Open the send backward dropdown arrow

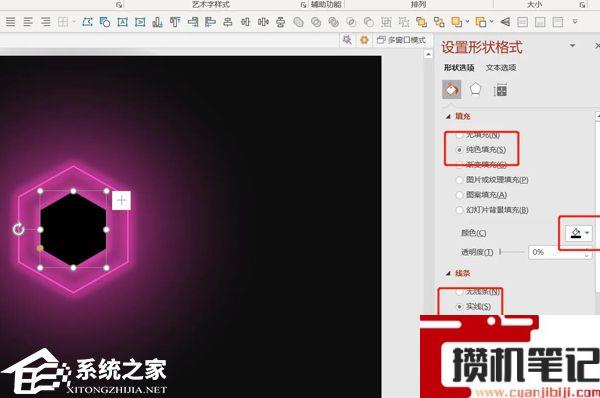(x=492, y=22)
